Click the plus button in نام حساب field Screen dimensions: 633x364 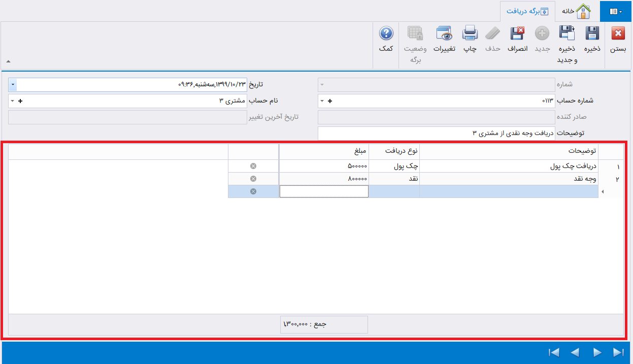(20, 101)
